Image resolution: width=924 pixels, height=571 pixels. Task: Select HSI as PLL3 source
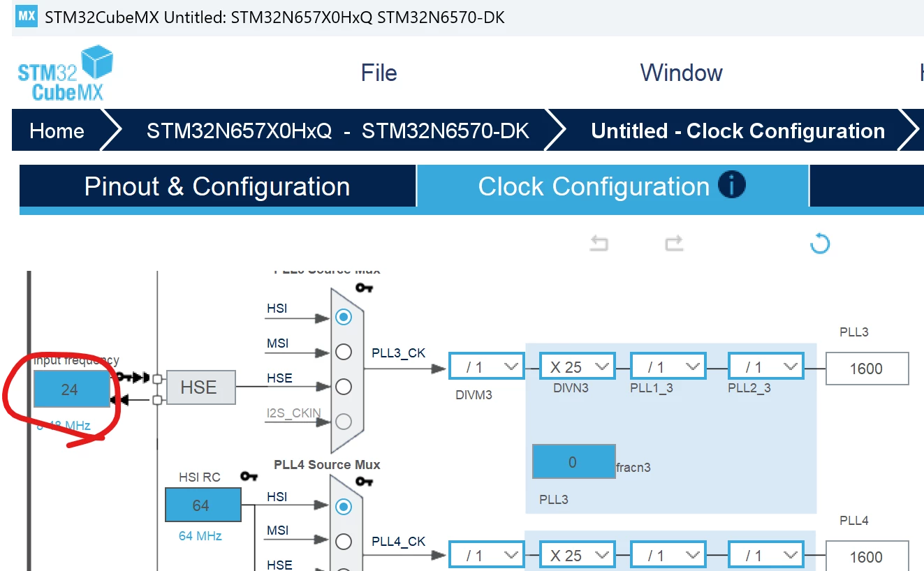343,317
